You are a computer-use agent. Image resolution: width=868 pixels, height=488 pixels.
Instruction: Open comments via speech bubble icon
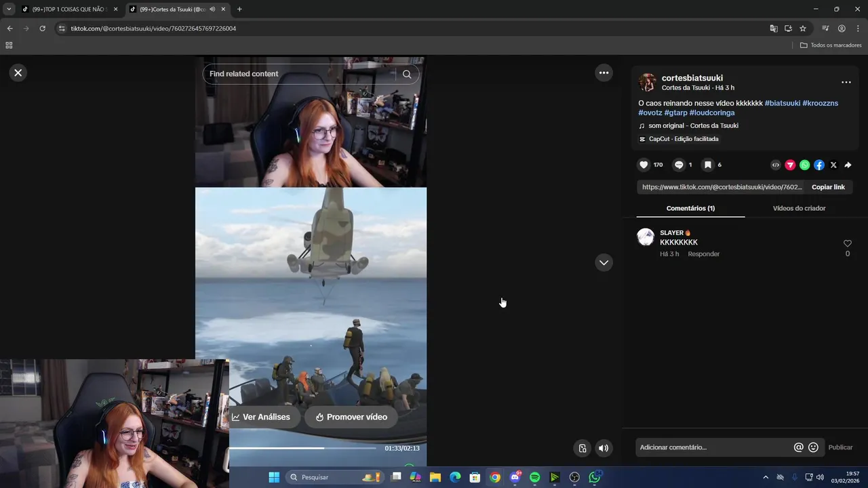pos(678,165)
